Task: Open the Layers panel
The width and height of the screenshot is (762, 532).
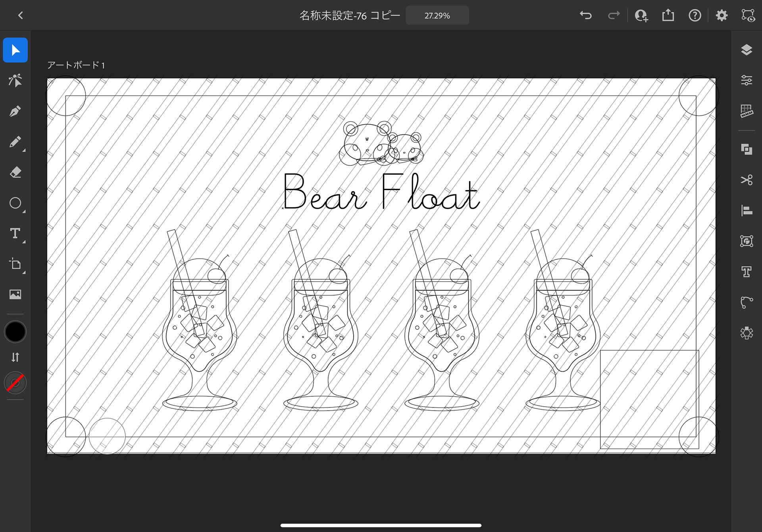Action: click(747, 50)
